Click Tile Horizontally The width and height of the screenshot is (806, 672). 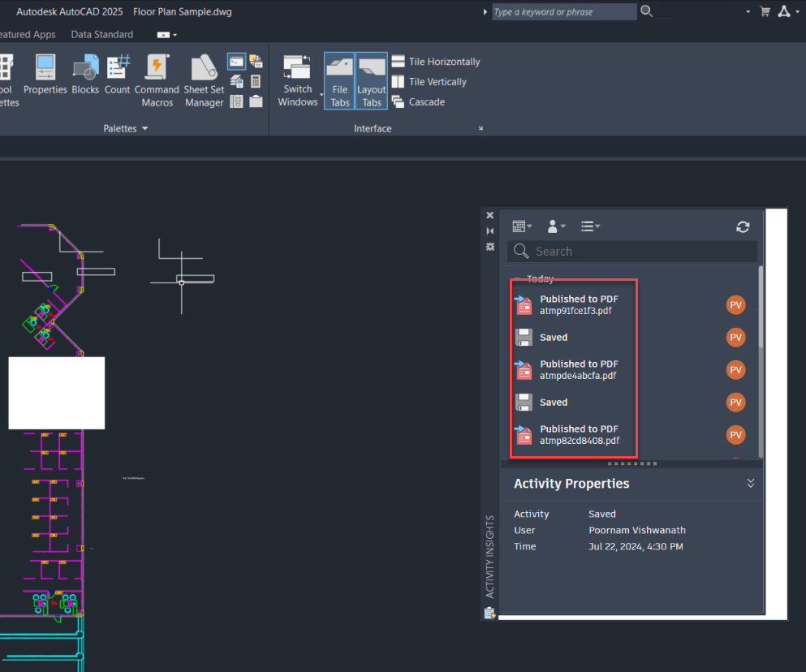point(436,61)
